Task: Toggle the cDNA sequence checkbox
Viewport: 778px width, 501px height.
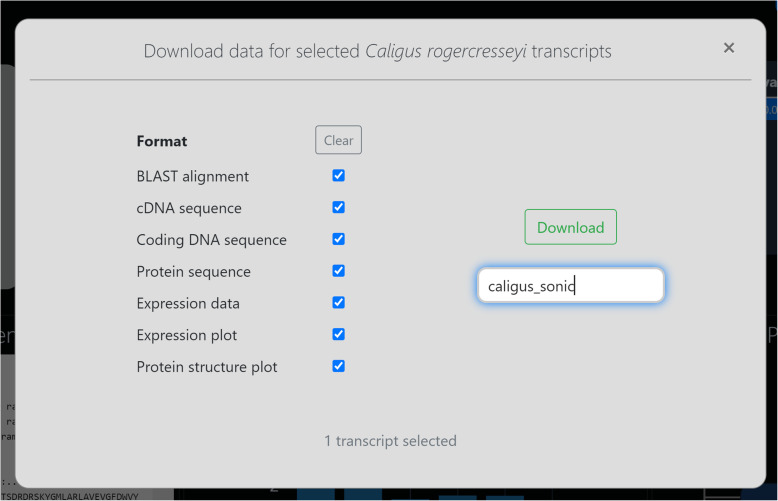Action: coord(339,208)
